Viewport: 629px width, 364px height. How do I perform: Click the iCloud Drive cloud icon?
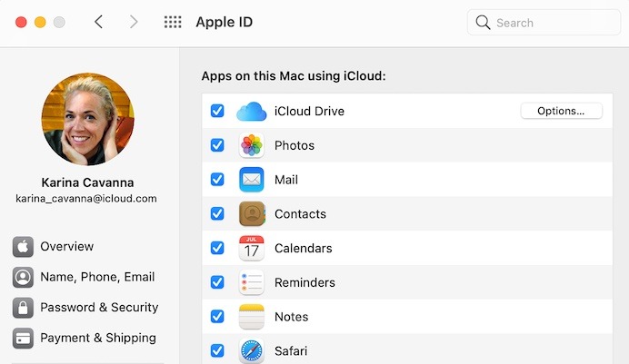coord(252,112)
